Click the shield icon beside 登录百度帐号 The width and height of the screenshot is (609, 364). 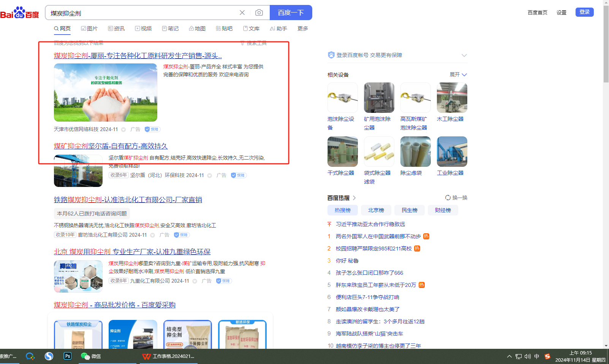pyautogui.click(x=331, y=55)
